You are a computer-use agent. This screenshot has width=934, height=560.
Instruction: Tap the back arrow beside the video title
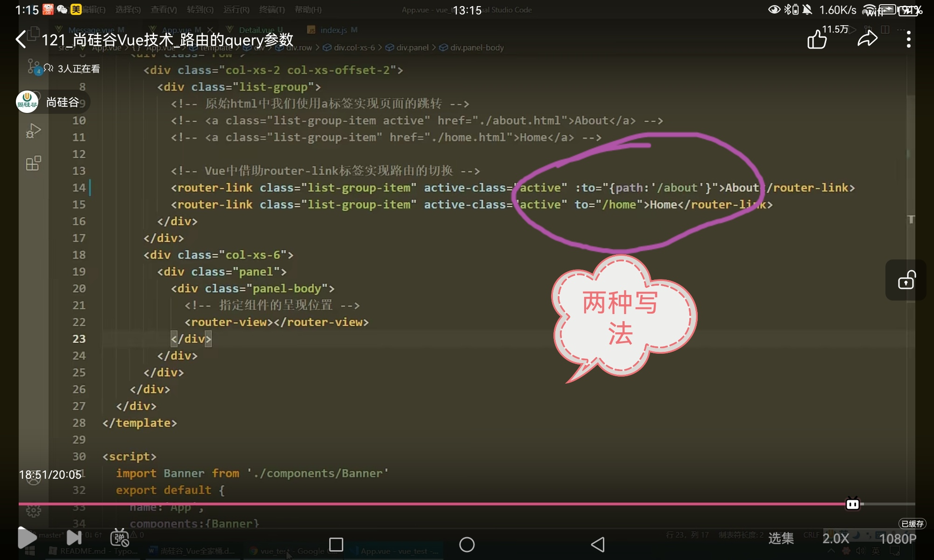tap(21, 40)
